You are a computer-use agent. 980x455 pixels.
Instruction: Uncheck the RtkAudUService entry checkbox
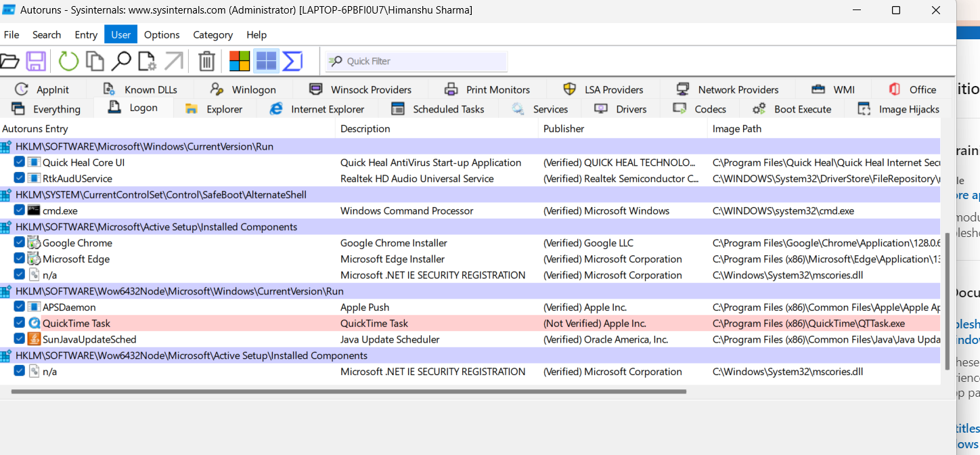(19, 178)
